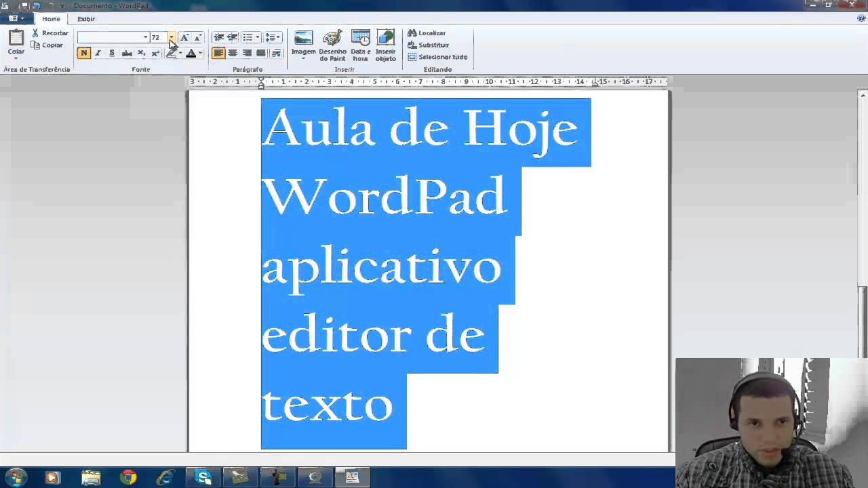Open the highlight color dropdown arrow
The height and width of the screenshot is (488, 868).
(x=180, y=53)
